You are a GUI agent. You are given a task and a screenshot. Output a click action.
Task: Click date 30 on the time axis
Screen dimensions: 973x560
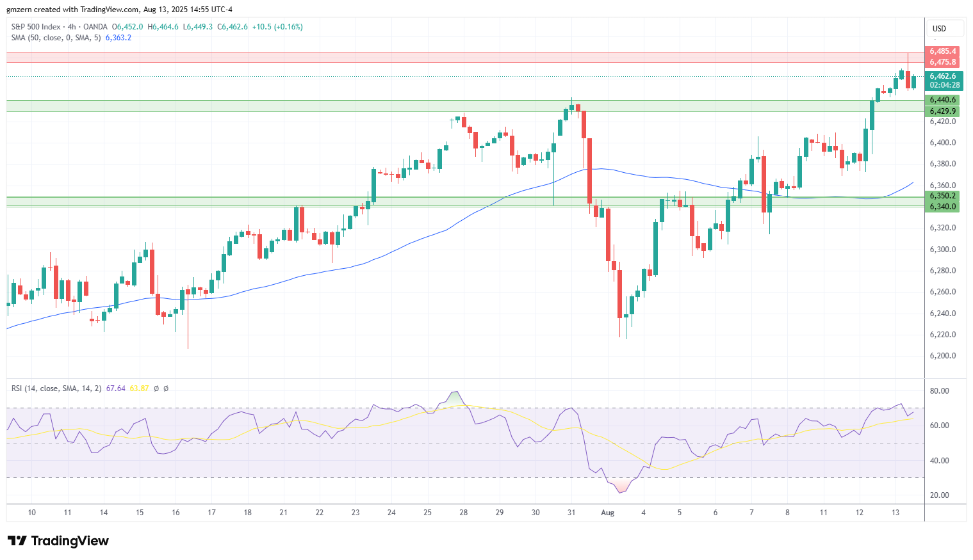(536, 513)
